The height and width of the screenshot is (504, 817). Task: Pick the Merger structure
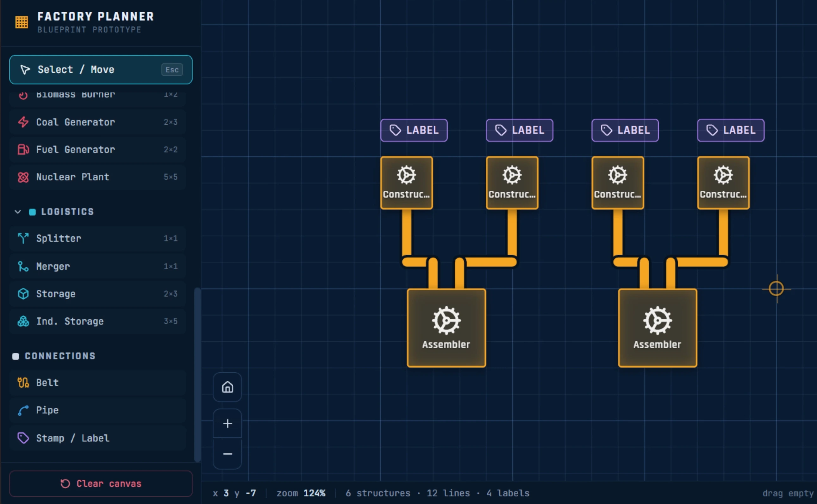click(x=98, y=266)
